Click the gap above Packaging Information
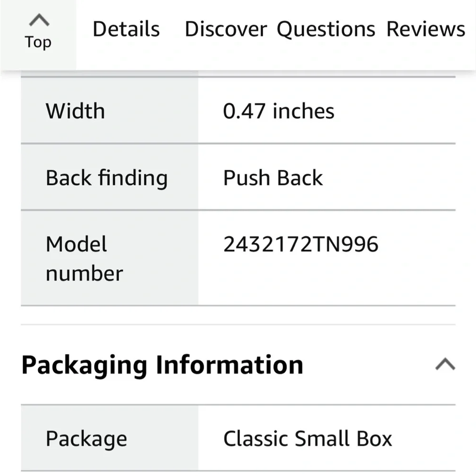Screen dimensions: 476x476 [238, 316]
